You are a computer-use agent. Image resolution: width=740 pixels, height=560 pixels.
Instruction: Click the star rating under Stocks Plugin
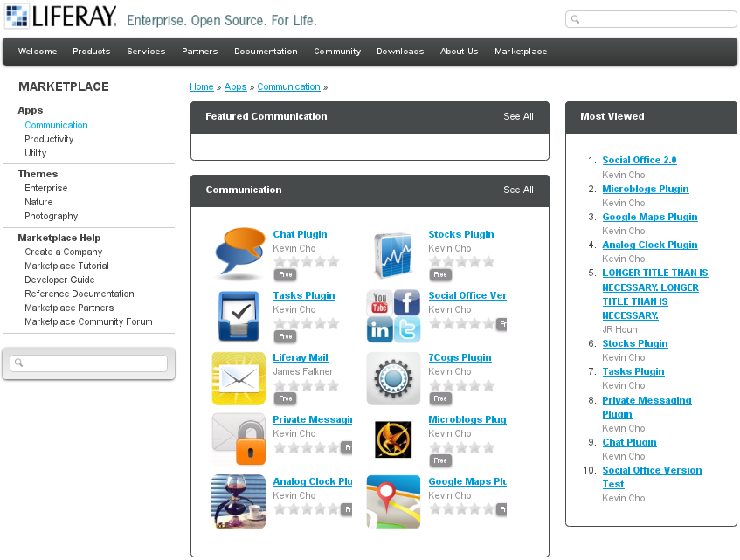click(x=461, y=261)
